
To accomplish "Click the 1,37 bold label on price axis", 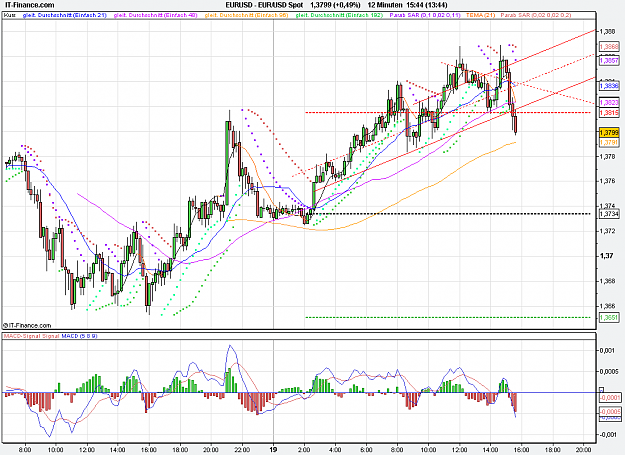I will pyautogui.click(x=606, y=256).
